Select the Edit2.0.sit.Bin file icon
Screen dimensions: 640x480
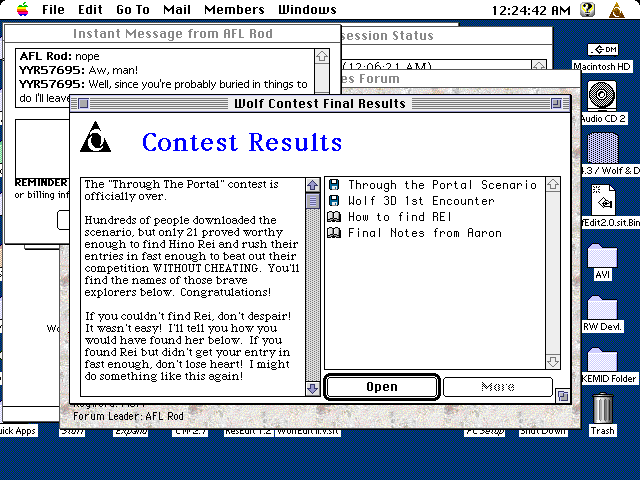click(x=604, y=200)
